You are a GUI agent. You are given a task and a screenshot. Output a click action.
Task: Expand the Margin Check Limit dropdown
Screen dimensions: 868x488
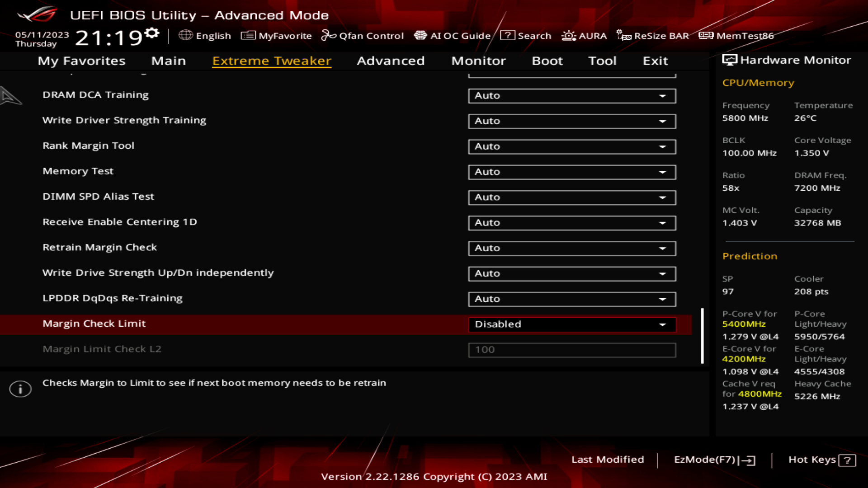point(663,324)
